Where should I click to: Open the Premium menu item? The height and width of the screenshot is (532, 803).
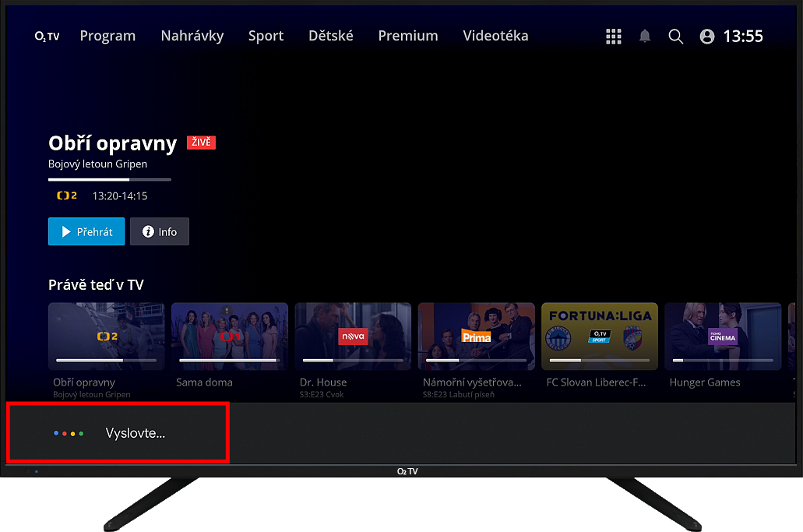pos(408,36)
